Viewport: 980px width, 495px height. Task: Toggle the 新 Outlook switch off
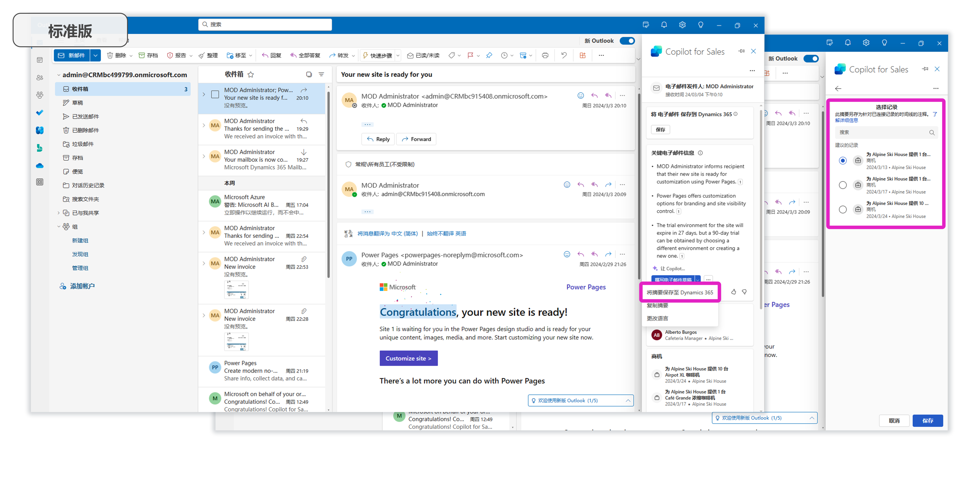click(627, 41)
